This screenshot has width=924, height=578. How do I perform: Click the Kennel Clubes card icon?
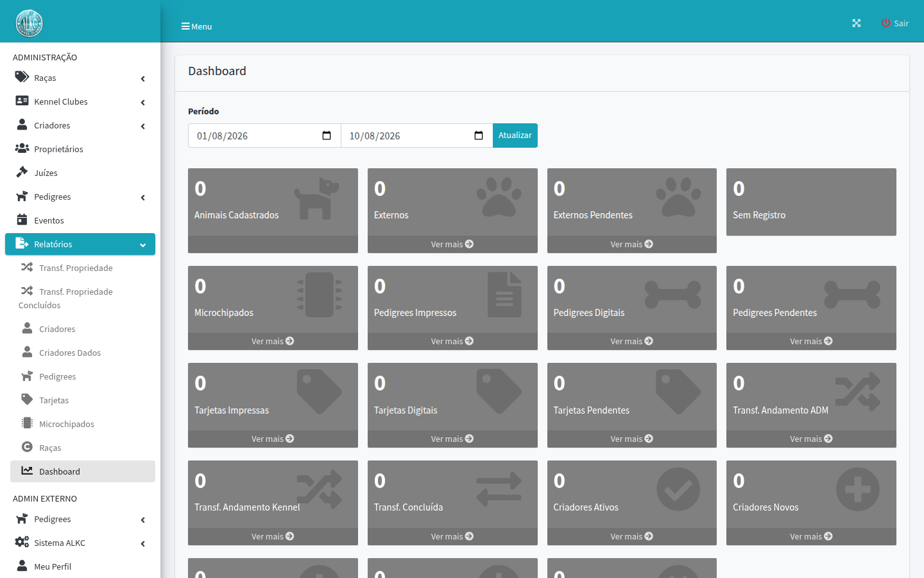[22, 101]
